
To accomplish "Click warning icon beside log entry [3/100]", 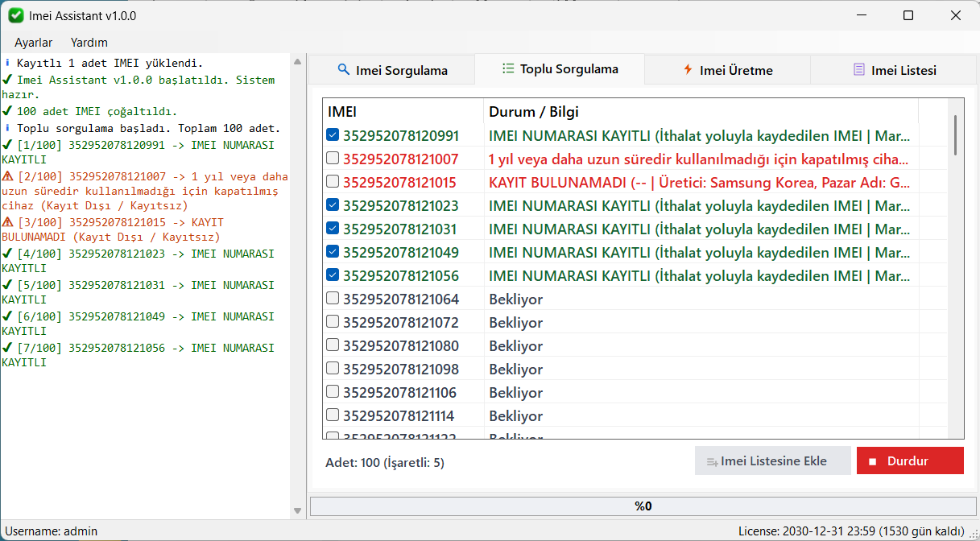I will 7,222.
